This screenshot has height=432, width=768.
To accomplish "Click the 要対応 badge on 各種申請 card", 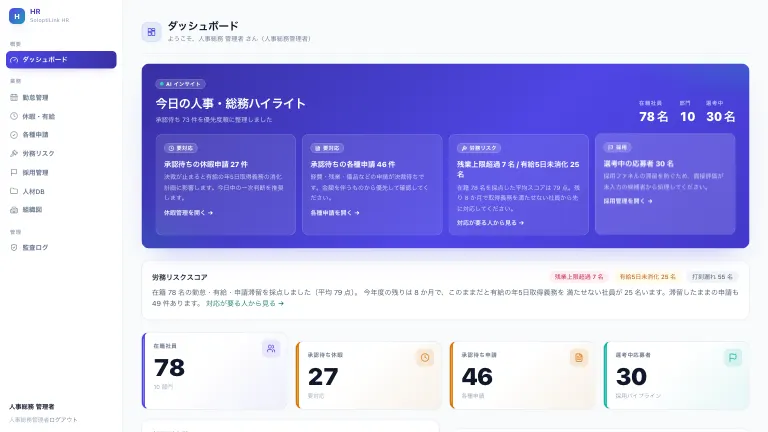I will (327, 148).
